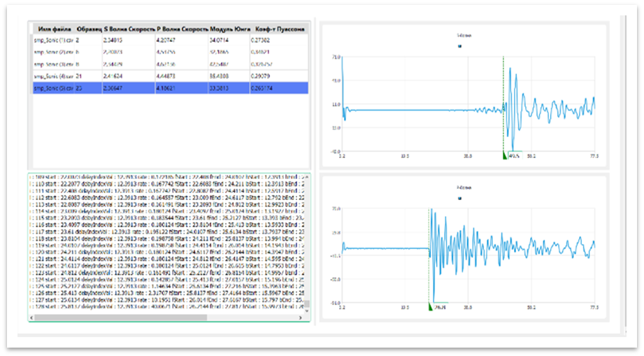Click the log panel's horizontal scrollbar left arrow

tap(32, 317)
